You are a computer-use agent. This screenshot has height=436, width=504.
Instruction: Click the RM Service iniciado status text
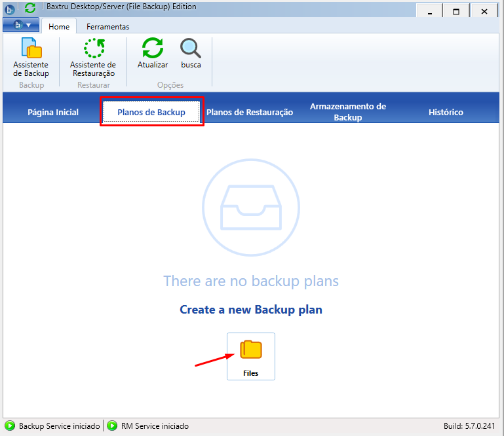tap(155, 426)
